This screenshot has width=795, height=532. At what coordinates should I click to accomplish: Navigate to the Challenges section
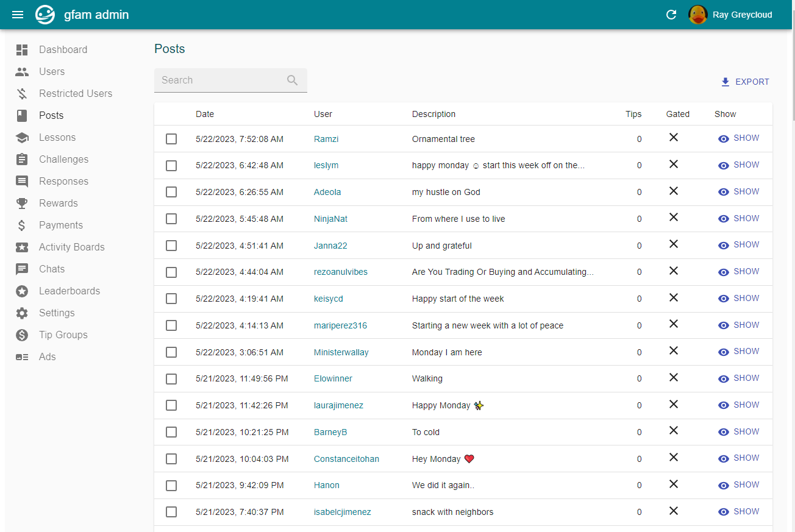point(63,160)
